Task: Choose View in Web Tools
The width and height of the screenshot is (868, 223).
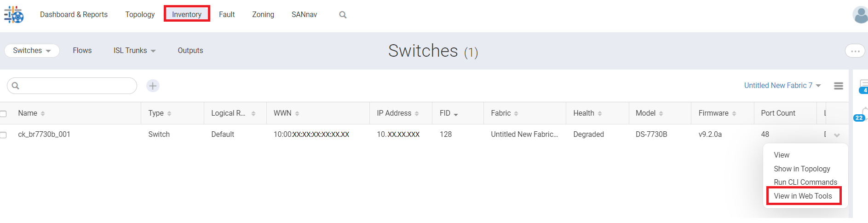Action: 803,196
